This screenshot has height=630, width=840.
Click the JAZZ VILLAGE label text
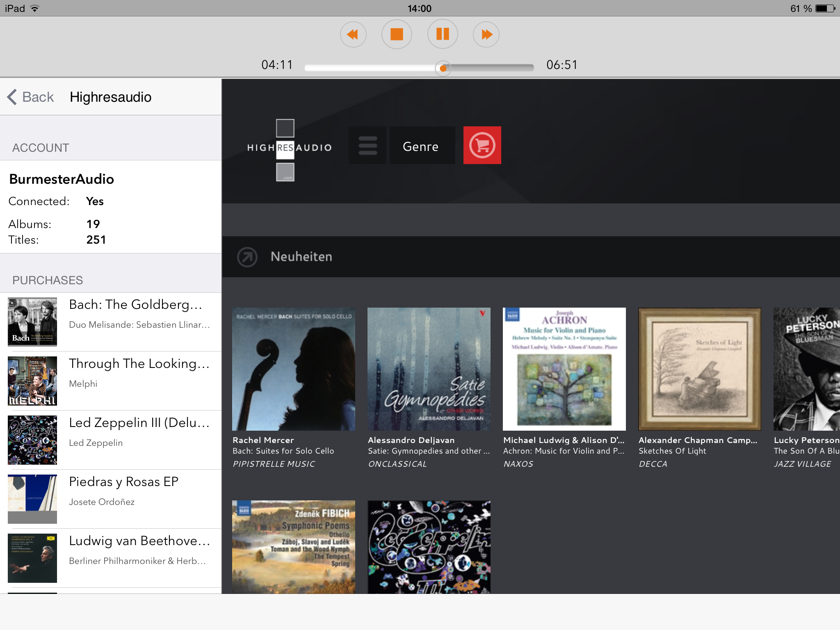coord(803,464)
